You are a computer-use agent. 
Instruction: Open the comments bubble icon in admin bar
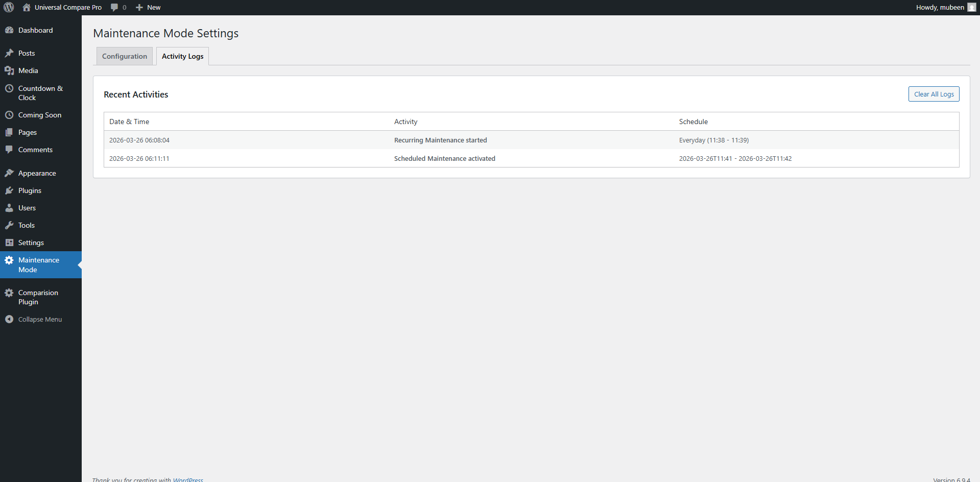pos(114,7)
